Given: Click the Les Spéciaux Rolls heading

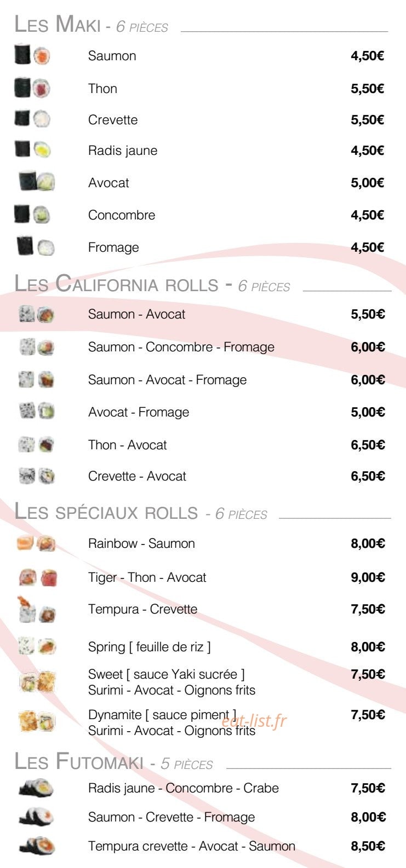Looking at the screenshot, I should coord(141,512).
